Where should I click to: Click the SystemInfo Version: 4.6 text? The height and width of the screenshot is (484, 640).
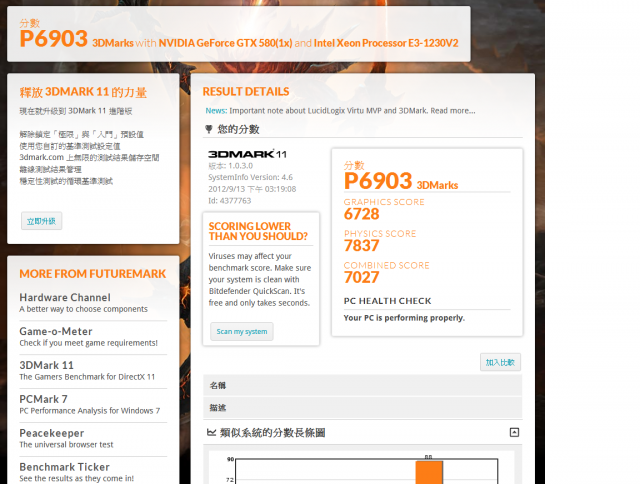tap(250, 177)
